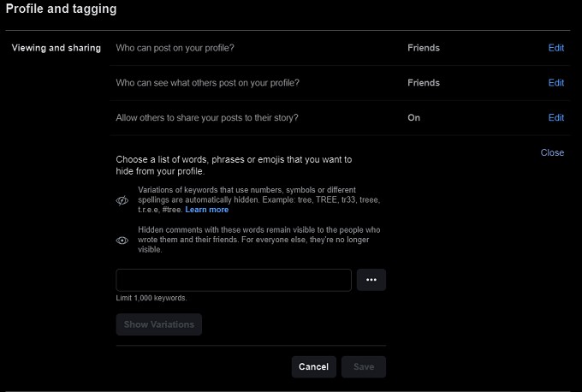The height and width of the screenshot is (392, 582).
Task: Select the 'Who can post on your profile?' row
Action: coord(175,48)
